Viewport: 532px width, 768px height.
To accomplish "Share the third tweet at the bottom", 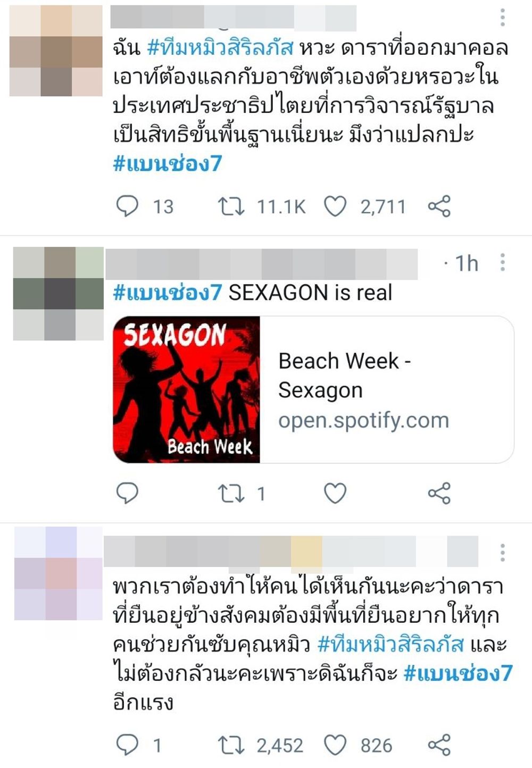I will 439,745.
